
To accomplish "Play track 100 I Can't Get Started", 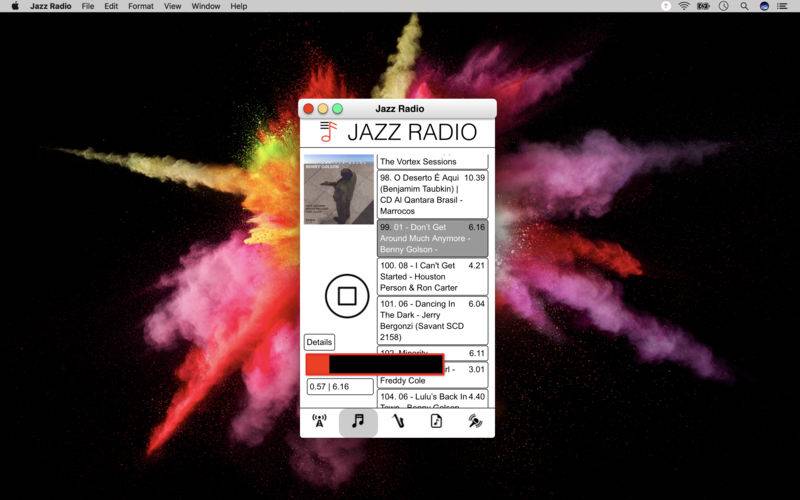I will (433, 277).
